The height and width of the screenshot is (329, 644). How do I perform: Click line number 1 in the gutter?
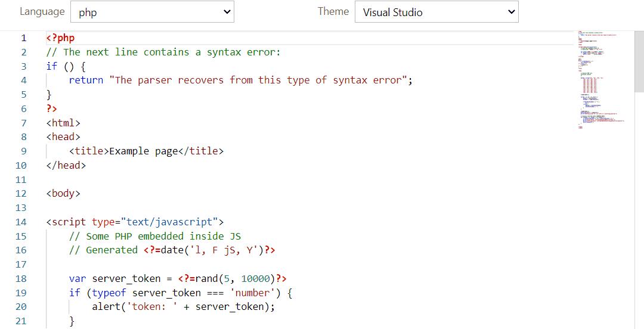[24, 38]
